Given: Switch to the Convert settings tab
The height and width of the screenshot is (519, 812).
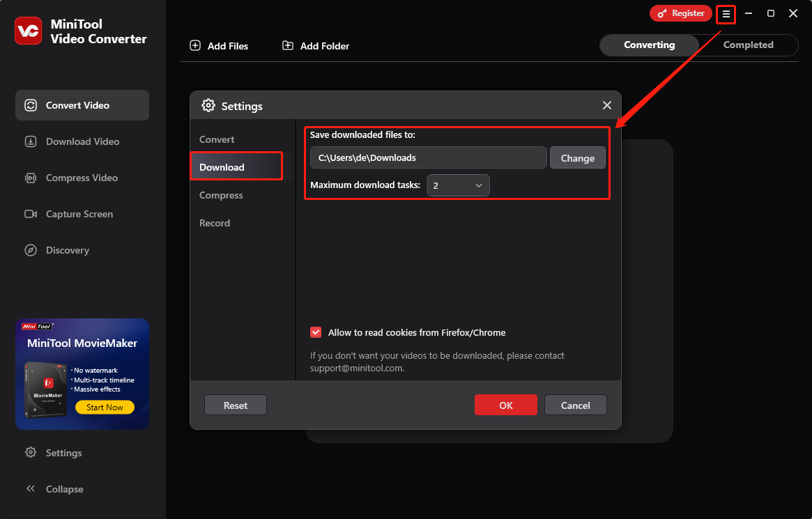Looking at the screenshot, I should pyautogui.click(x=217, y=139).
